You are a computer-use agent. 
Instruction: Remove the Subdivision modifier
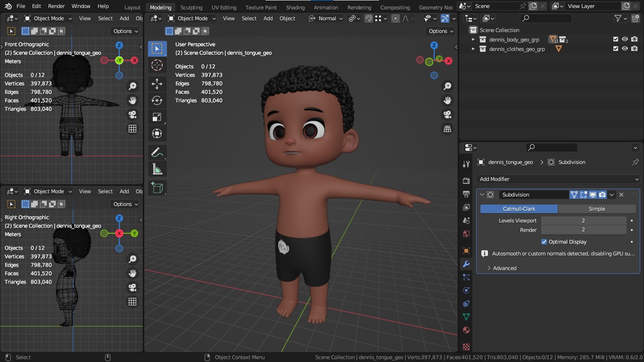coord(621,195)
